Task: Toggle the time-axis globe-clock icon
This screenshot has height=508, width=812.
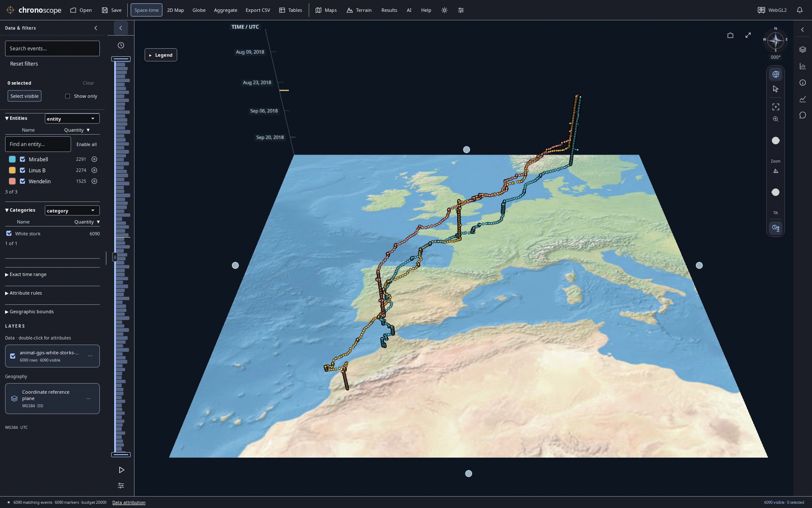Action: click(x=776, y=228)
